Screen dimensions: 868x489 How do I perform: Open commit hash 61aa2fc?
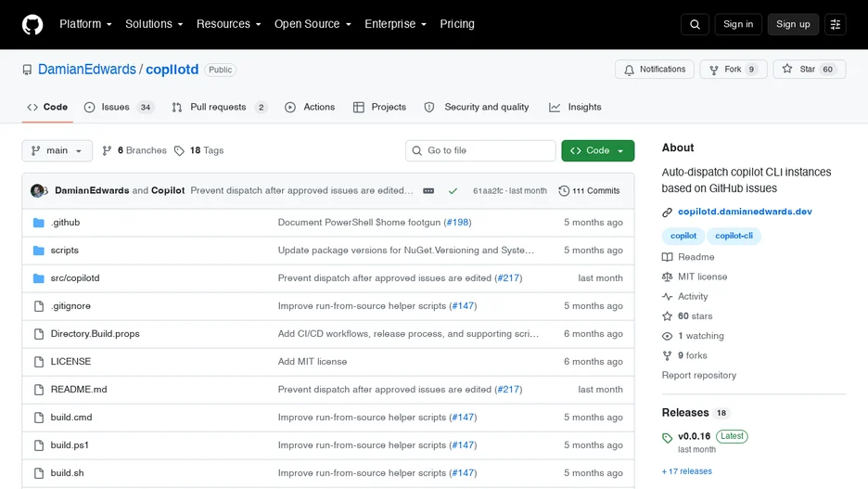pos(488,191)
